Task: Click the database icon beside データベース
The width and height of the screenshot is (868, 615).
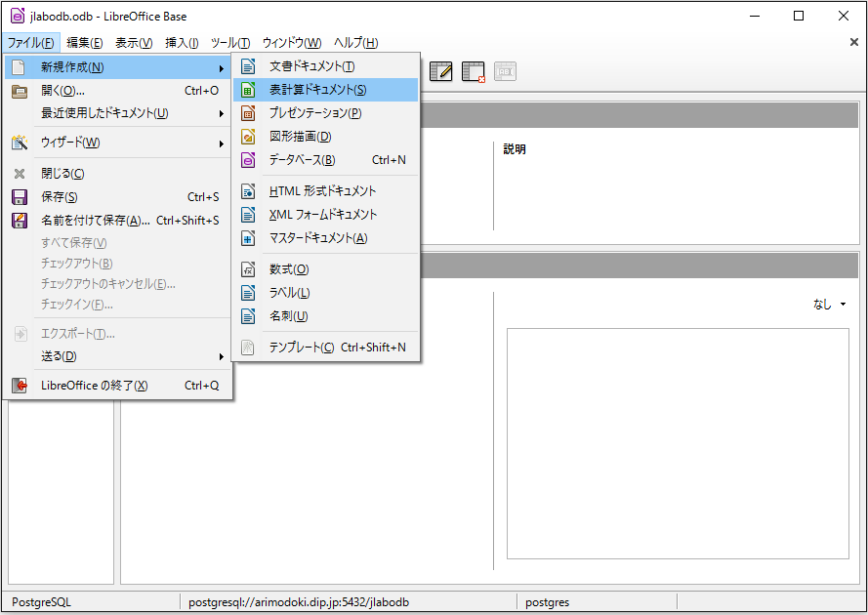Action: [248, 160]
